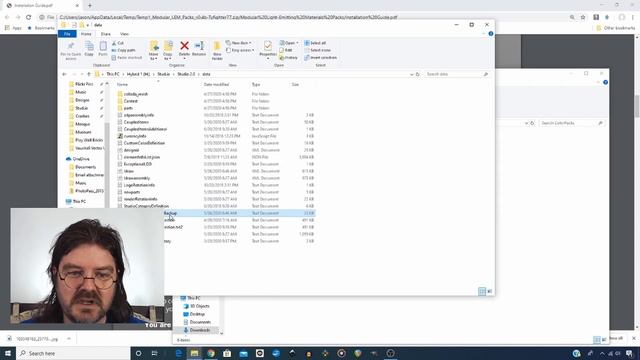
Task: Click the Edit command in Open group
Action: click(287, 50)
